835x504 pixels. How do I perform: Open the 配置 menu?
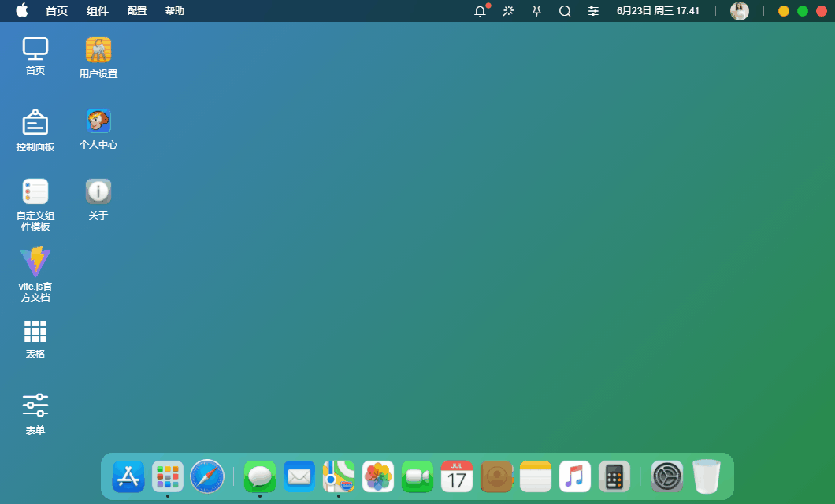[137, 11]
